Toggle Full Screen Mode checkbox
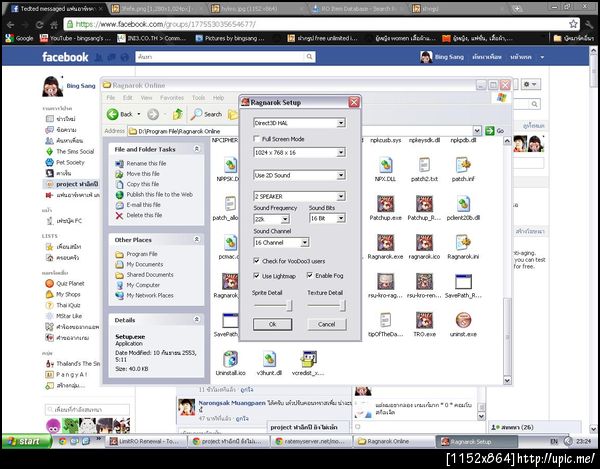Image resolution: width=600 pixels, height=469 pixels. (x=257, y=139)
